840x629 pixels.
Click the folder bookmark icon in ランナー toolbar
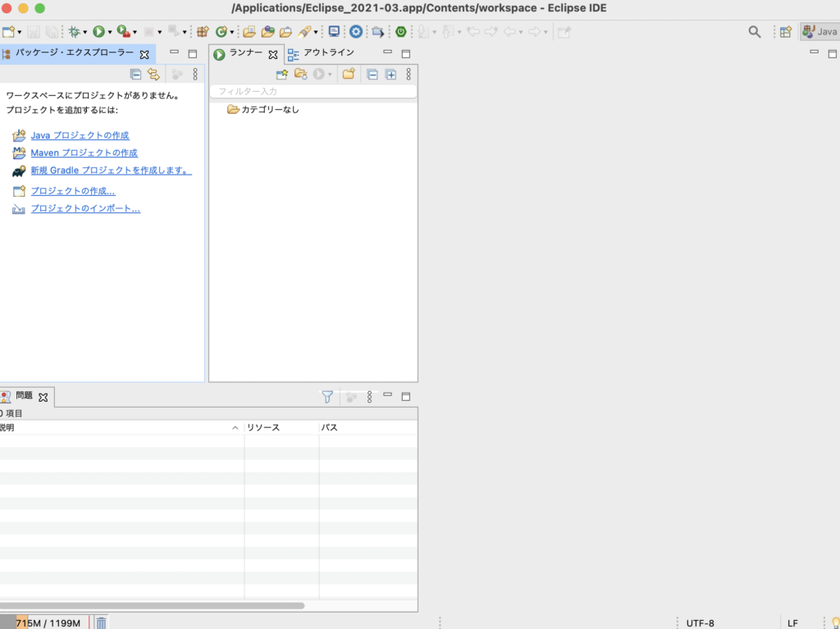[x=300, y=74]
